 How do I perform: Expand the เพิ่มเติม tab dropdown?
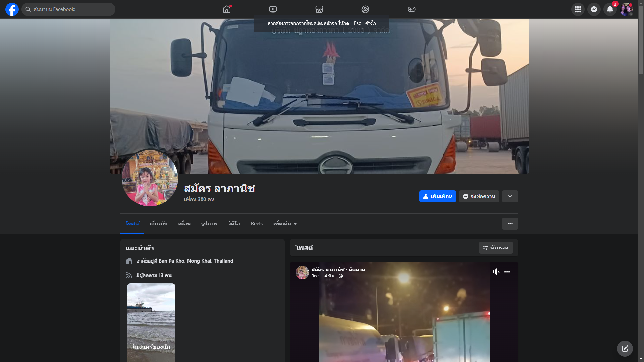[285, 224]
